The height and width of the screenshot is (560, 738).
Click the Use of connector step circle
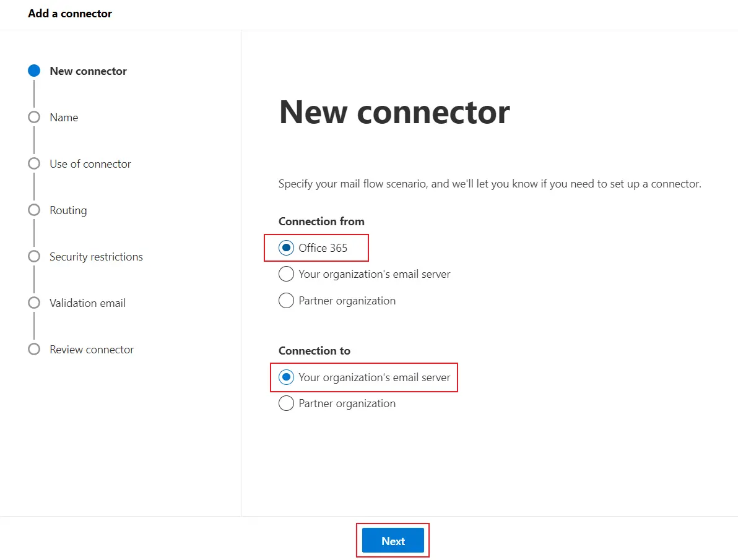click(34, 163)
